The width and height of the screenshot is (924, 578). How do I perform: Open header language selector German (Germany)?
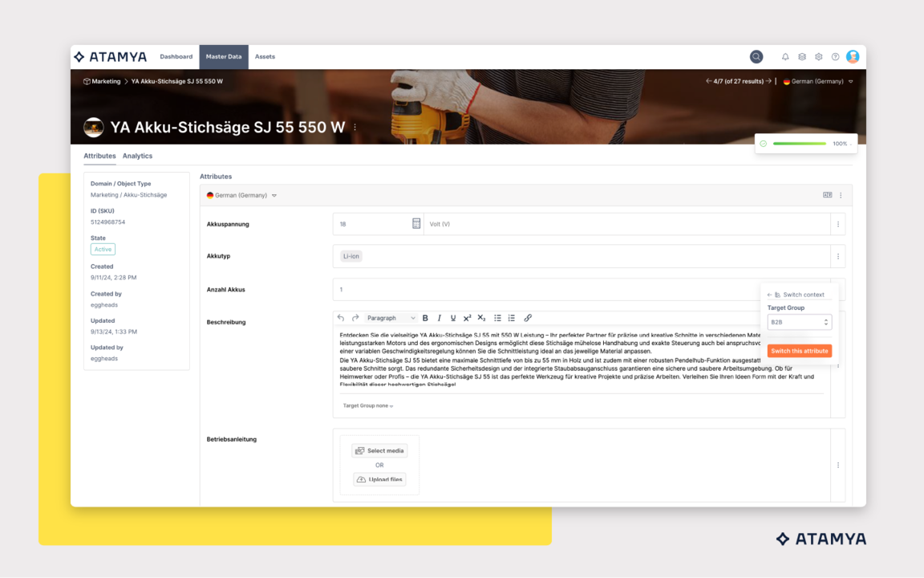point(818,81)
